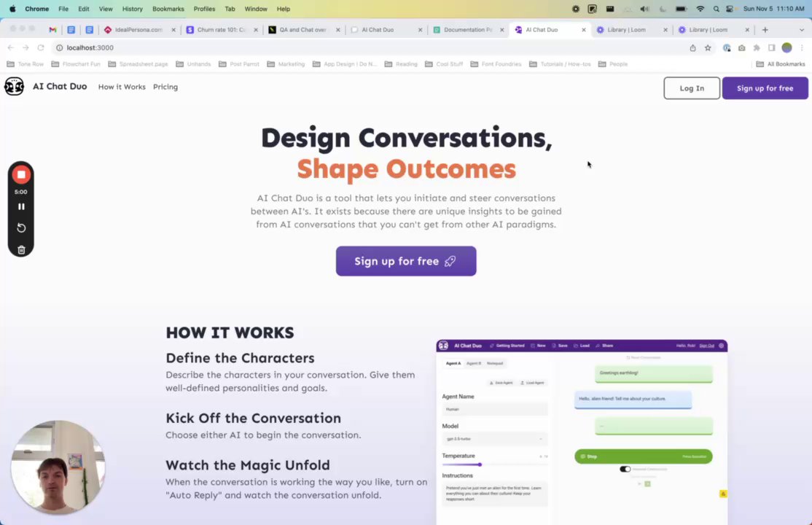The image size is (812, 525).
Task: Delete the recording via the trash icon
Action: 21,250
